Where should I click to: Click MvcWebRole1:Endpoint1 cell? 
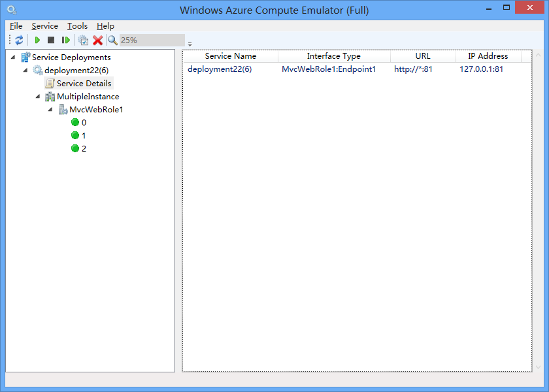[x=329, y=69]
